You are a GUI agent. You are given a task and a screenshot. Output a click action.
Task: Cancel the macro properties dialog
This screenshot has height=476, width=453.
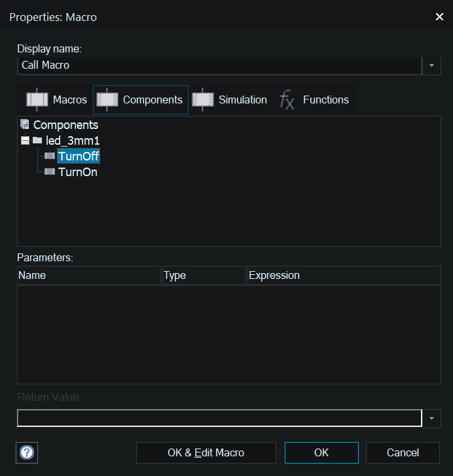click(403, 452)
